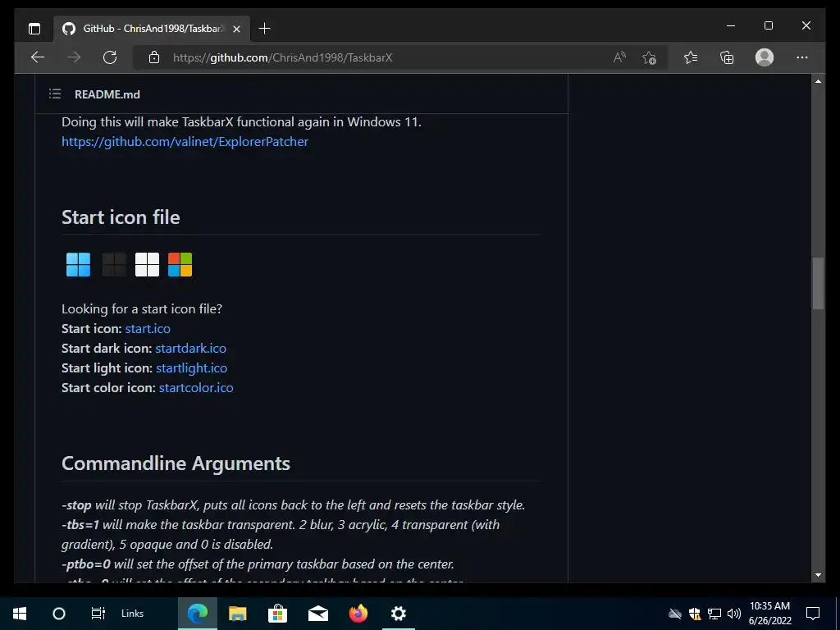The height and width of the screenshot is (630, 840).
Task: Click the -ptbo=0 argument text
Action: (x=85, y=564)
